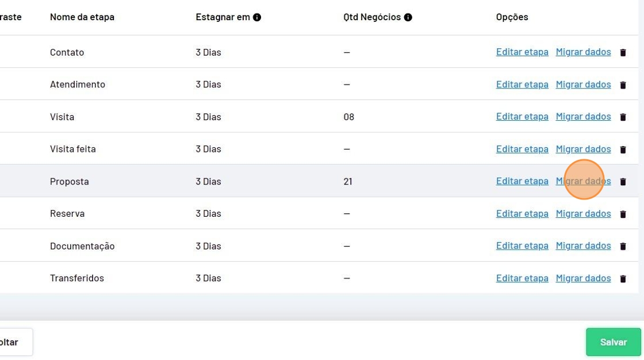Select the Atendimento stage name cell

coord(78,85)
